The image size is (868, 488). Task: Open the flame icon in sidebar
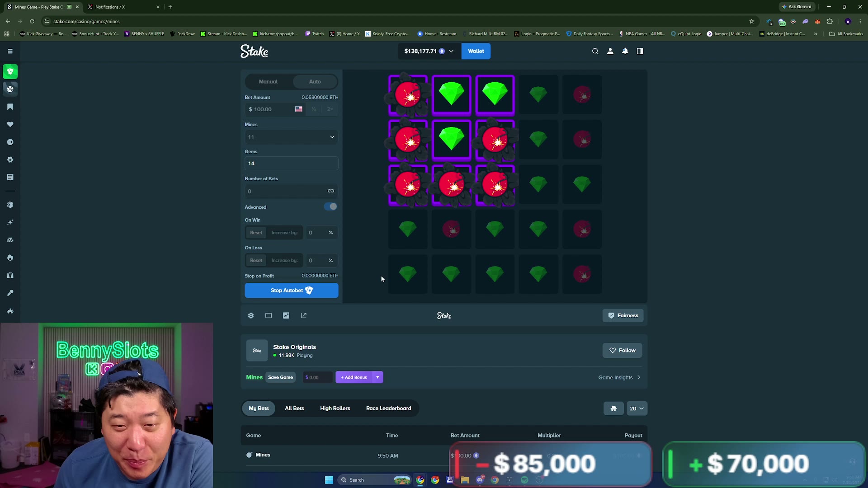pos(10,258)
